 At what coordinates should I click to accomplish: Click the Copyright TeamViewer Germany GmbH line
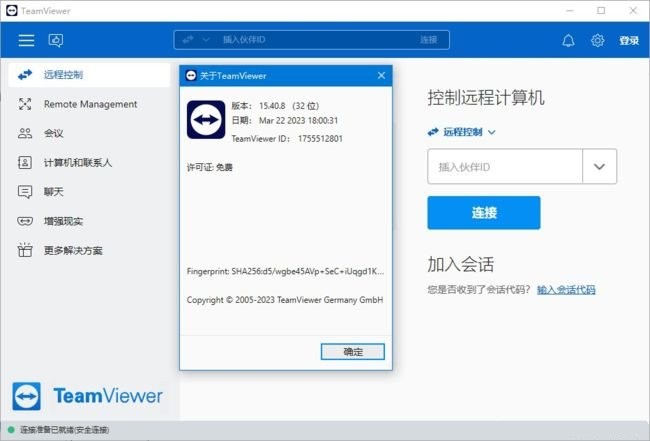click(x=285, y=300)
